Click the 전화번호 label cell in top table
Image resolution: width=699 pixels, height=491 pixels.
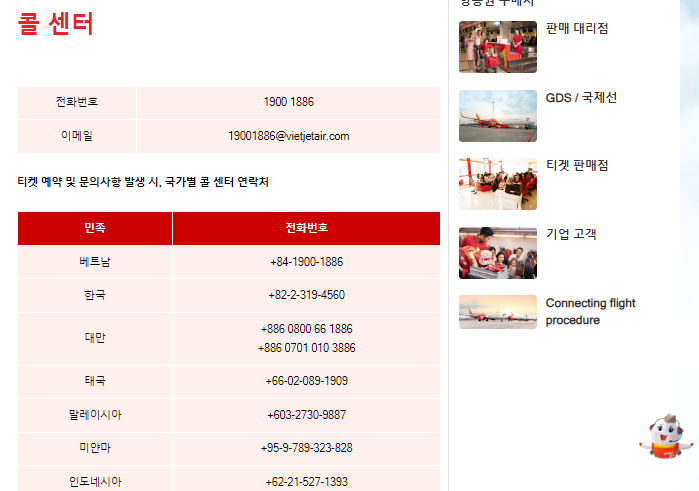click(x=77, y=102)
